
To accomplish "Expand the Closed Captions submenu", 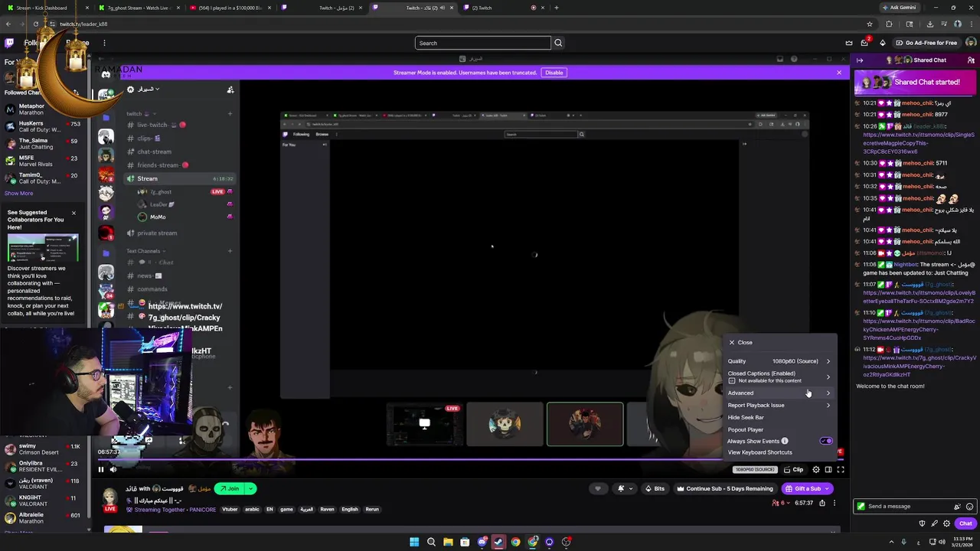I will [x=779, y=377].
